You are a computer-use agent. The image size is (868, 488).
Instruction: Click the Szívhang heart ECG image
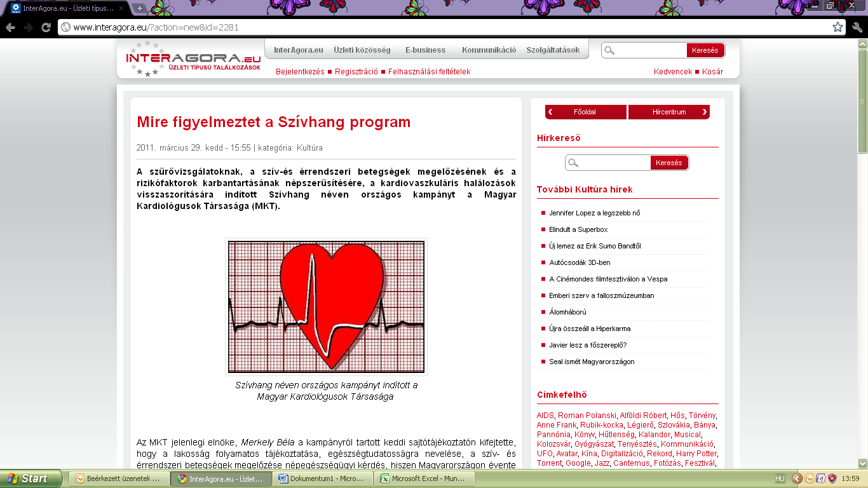pyautogui.click(x=326, y=306)
